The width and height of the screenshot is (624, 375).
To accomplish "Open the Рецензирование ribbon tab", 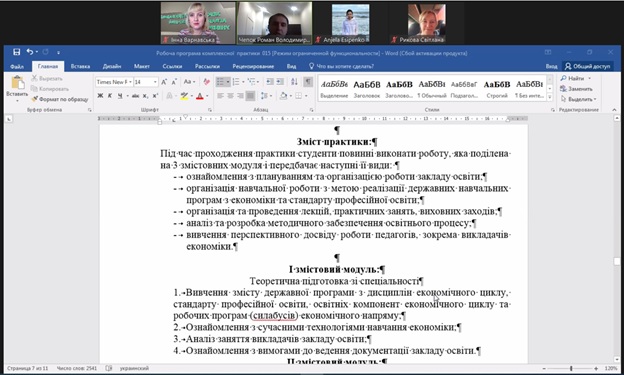I will pyautogui.click(x=253, y=66).
